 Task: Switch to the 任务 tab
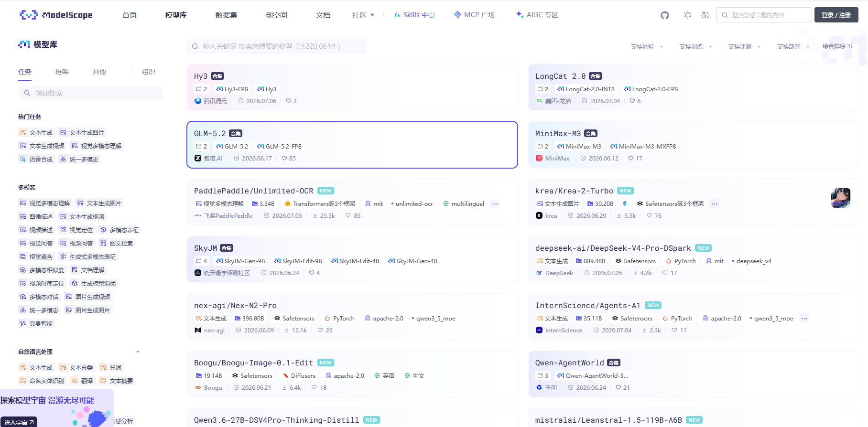click(25, 72)
